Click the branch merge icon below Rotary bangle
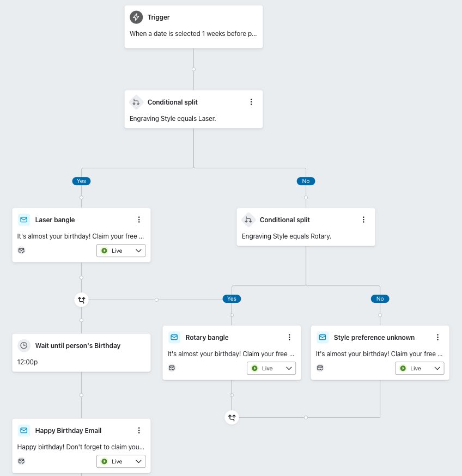462x476 pixels. (x=232, y=417)
